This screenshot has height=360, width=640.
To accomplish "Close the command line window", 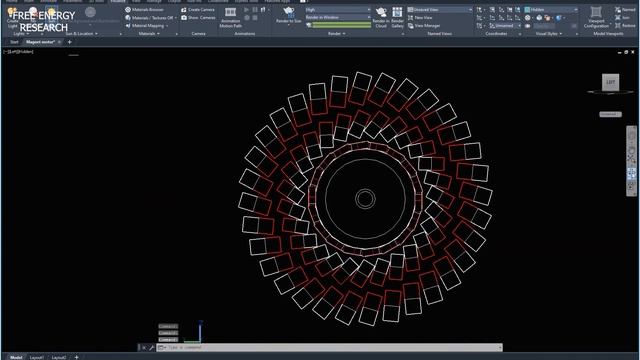I will (144, 347).
